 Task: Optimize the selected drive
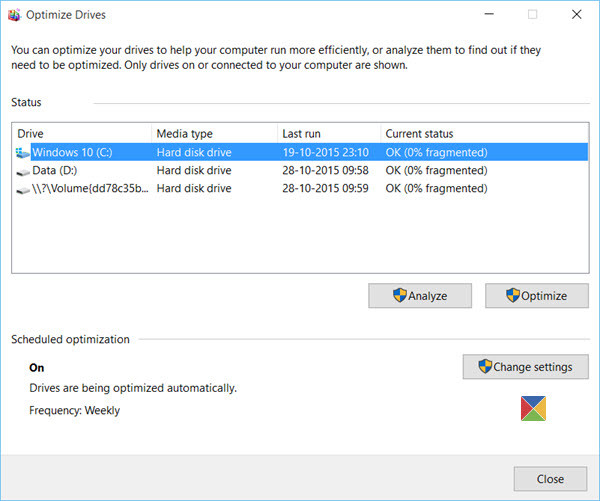tap(537, 295)
